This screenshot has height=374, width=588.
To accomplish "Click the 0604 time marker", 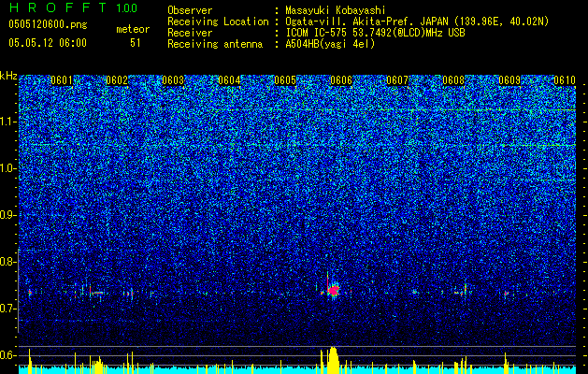I will click(x=229, y=80).
